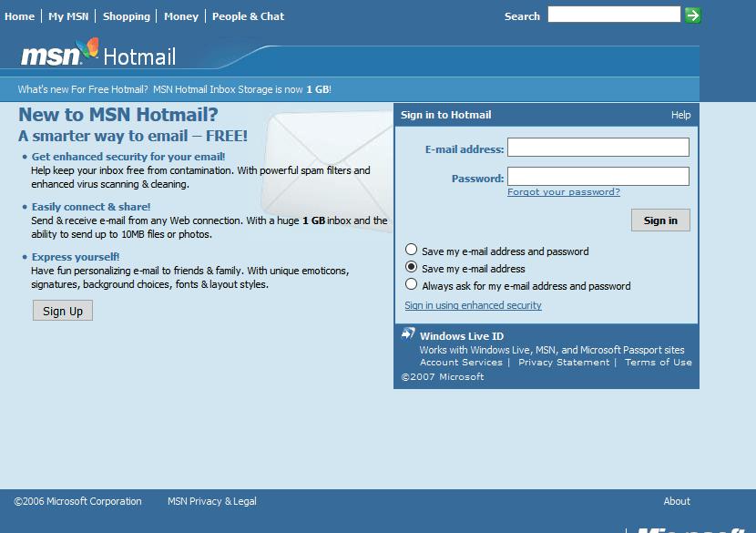
Task: Open the About footer link
Action: (x=677, y=501)
